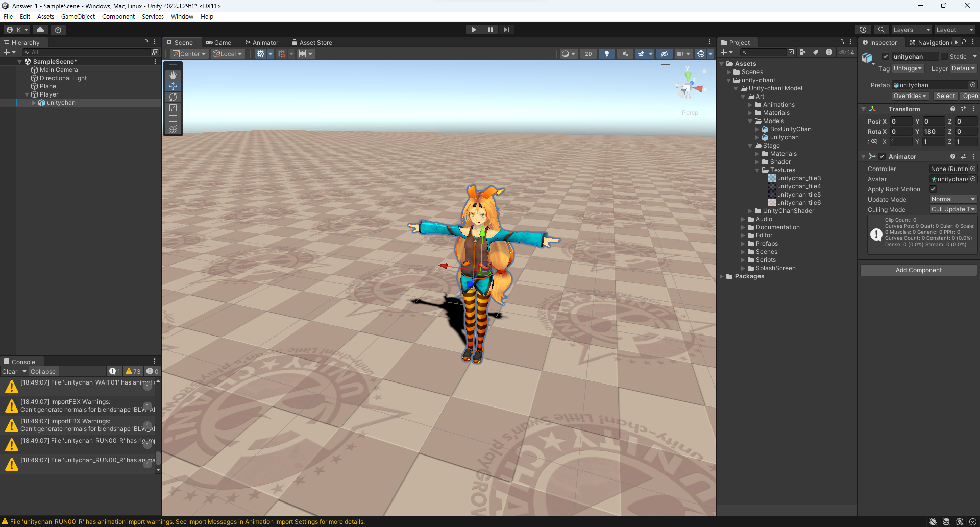Open the Culling Mode dropdown
Viewport: 980px width, 527px height.
(953, 209)
